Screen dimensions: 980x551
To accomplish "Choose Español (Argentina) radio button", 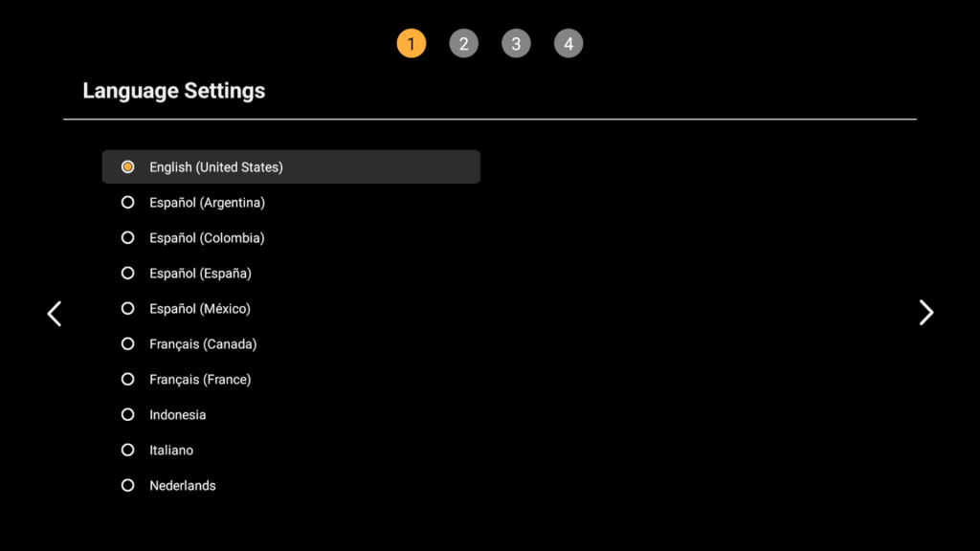I will point(127,203).
